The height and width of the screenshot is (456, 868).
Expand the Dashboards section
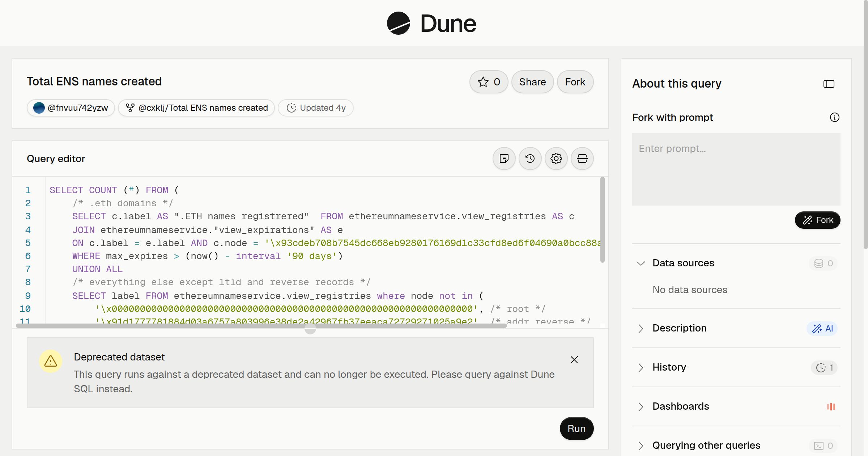(641, 406)
